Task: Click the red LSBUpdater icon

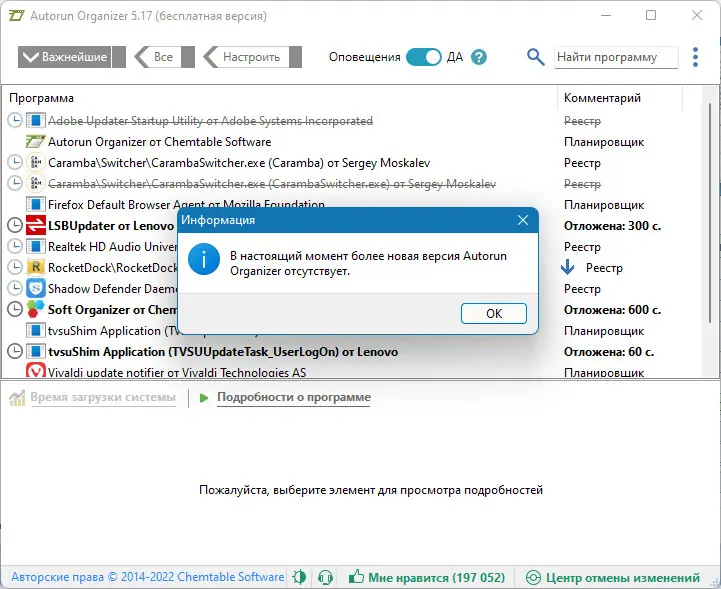Action: pos(35,226)
